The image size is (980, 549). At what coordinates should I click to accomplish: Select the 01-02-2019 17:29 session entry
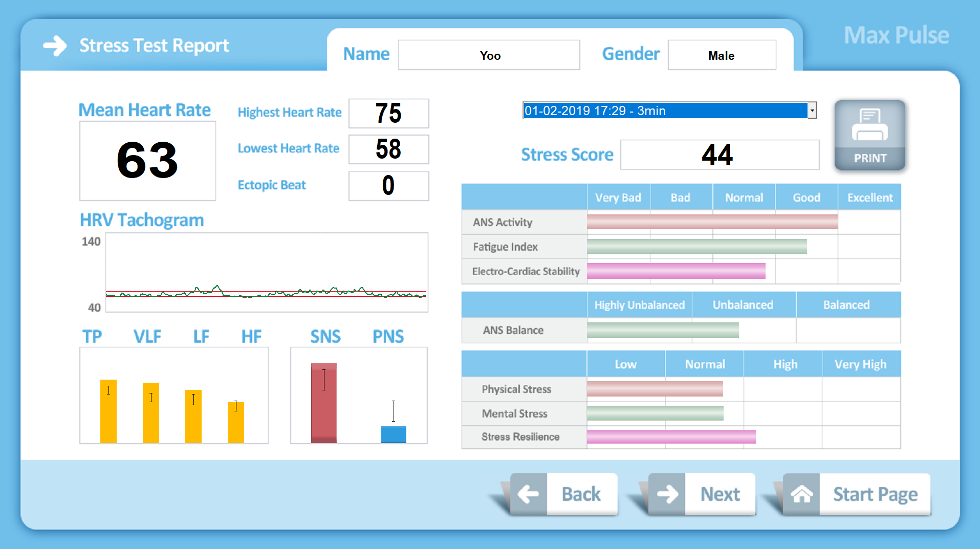point(664,111)
